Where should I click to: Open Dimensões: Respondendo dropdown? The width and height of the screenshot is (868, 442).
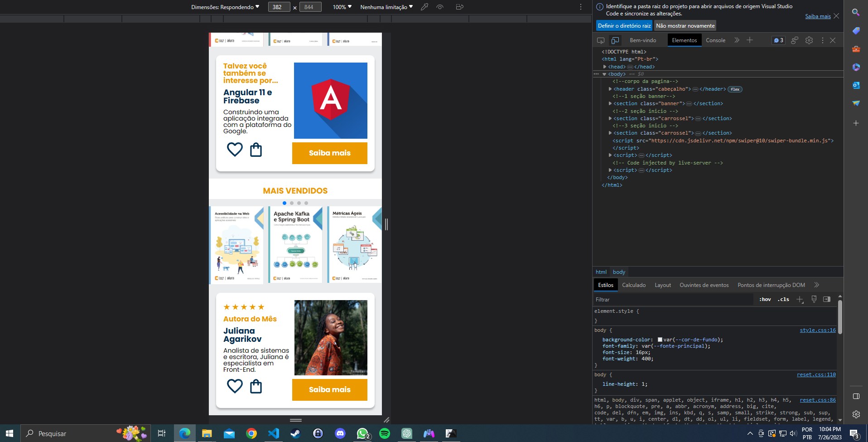225,7
